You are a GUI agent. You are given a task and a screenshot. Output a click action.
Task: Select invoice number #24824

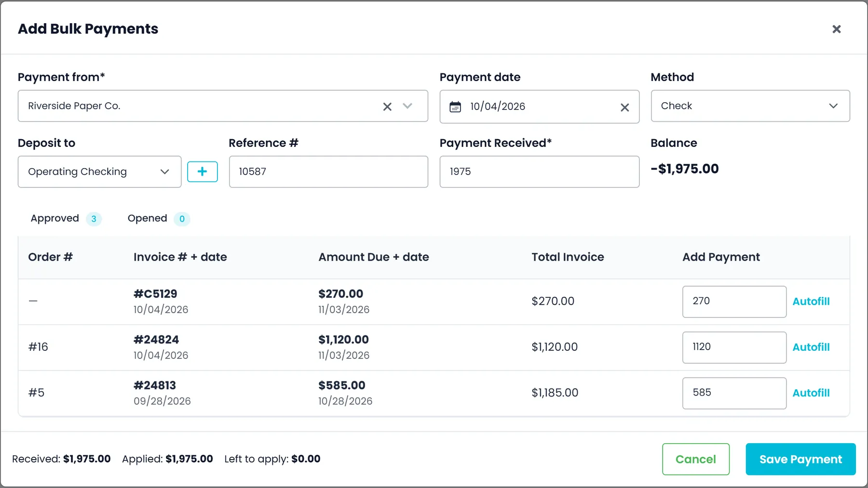pyautogui.click(x=156, y=340)
